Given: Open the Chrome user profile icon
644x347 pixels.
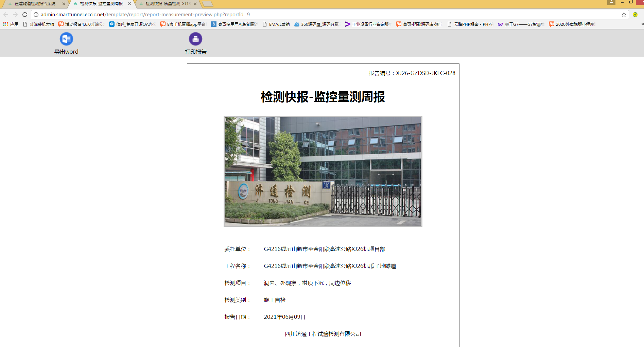Looking at the screenshot, I should point(611,2).
